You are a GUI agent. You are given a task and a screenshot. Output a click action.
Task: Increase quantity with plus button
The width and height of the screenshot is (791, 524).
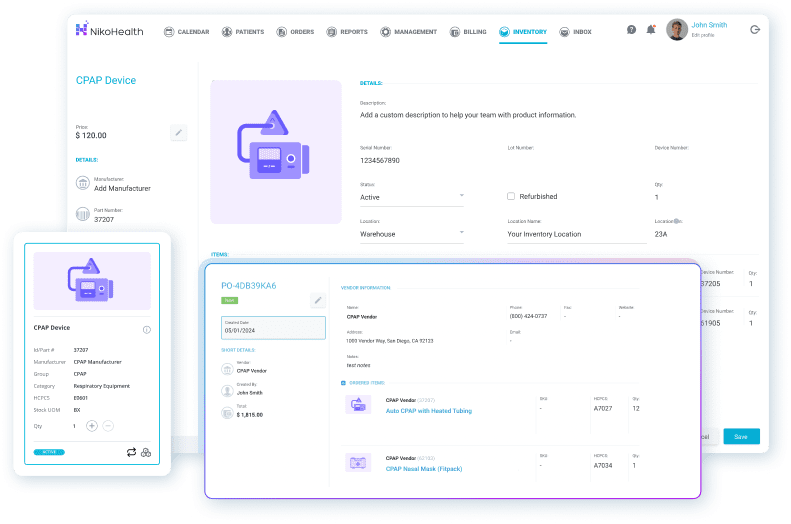92,426
